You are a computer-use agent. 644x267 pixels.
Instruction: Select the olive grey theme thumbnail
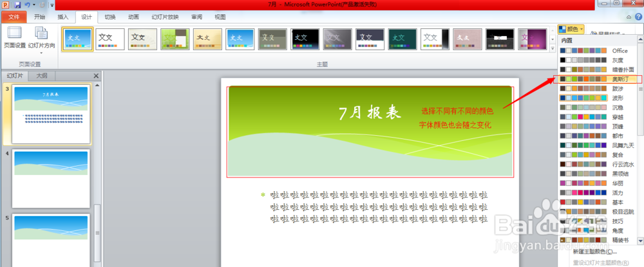point(272,39)
